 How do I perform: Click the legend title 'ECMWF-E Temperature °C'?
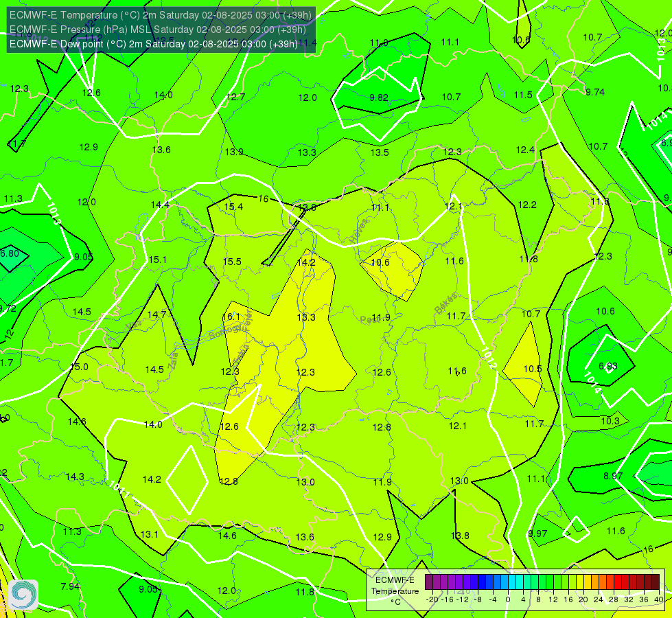pyautogui.click(x=395, y=591)
